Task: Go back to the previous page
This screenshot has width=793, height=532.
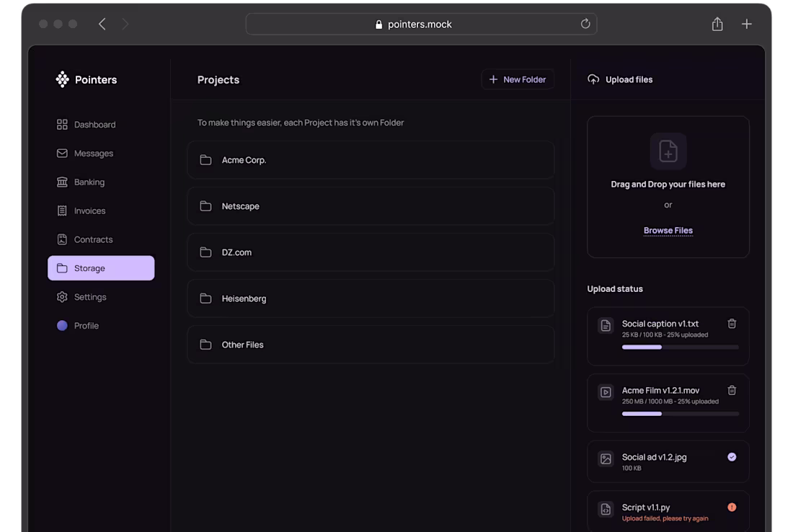Action: point(102,24)
